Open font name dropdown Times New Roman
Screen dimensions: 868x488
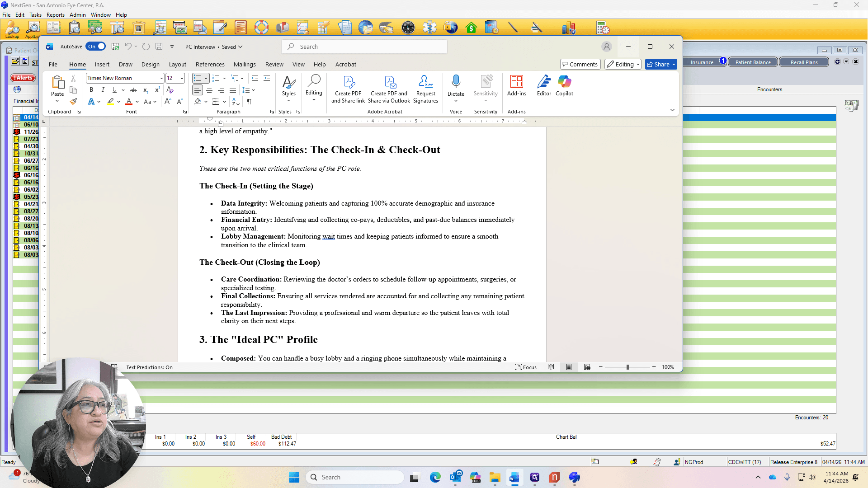pyautogui.click(x=161, y=78)
